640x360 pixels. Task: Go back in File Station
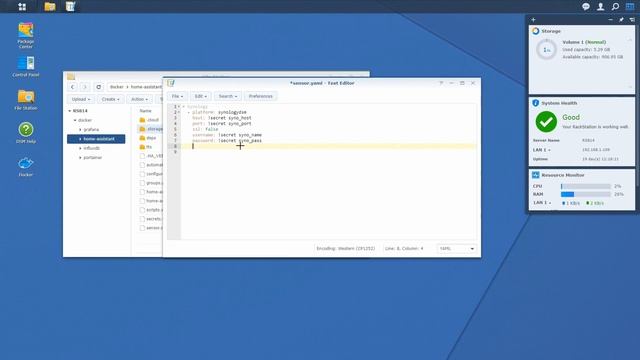coord(72,87)
